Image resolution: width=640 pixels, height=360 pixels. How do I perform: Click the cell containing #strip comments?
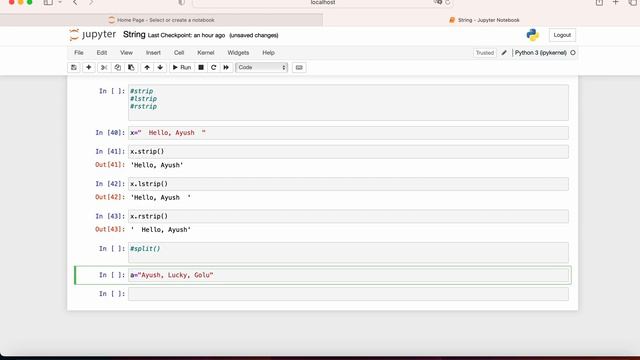click(x=348, y=102)
